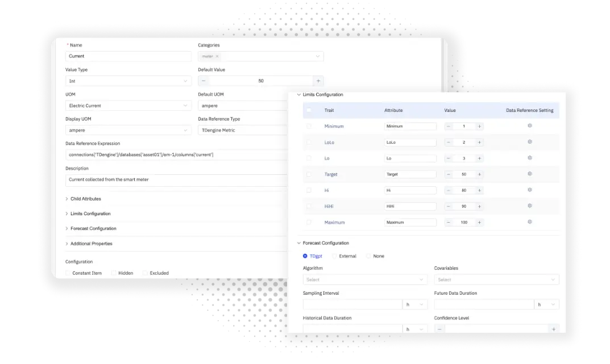Expand the Child Attributes section

click(83, 199)
